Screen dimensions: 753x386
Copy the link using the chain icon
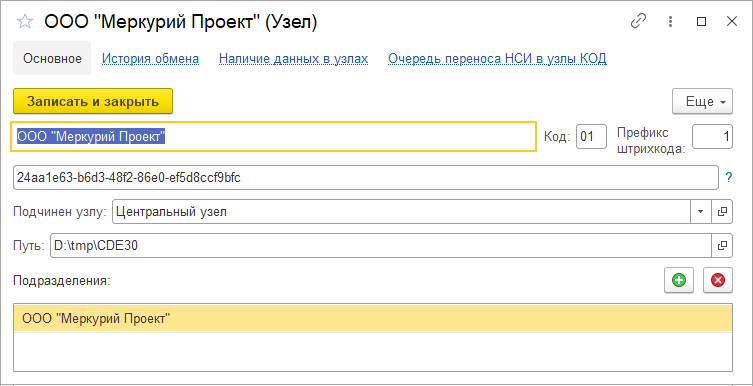638,22
